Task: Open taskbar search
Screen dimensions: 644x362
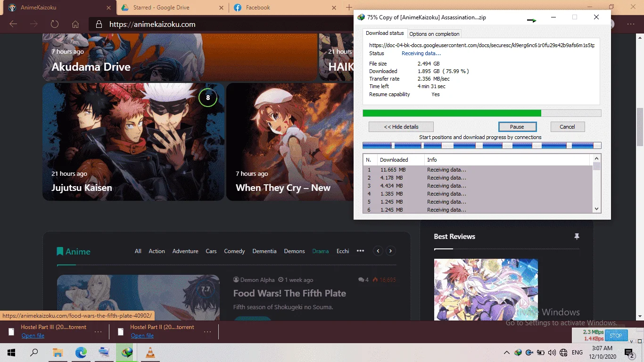Action: pyautogui.click(x=34, y=353)
